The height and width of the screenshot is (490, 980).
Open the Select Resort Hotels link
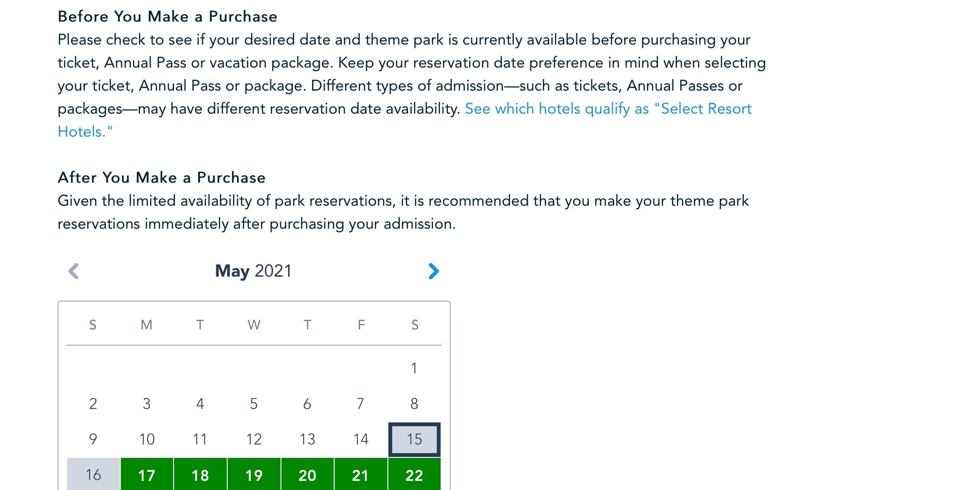[x=608, y=109]
